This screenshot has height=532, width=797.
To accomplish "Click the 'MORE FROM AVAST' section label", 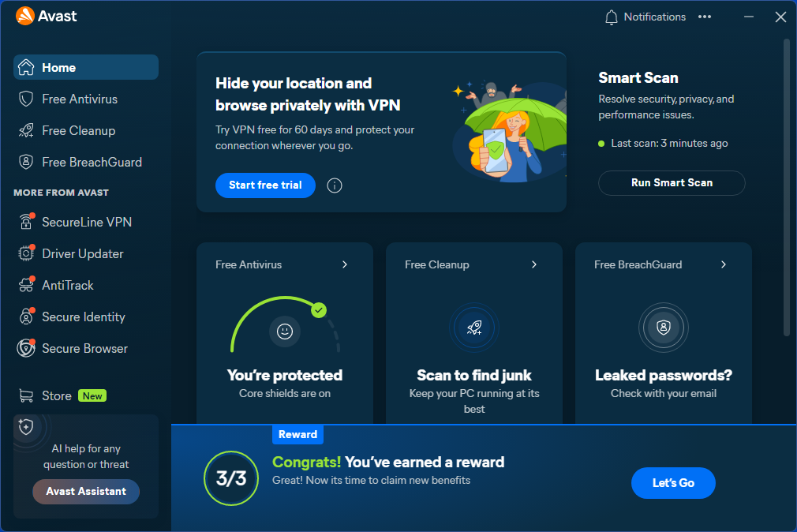I will pyautogui.click(x=61, y=193).
